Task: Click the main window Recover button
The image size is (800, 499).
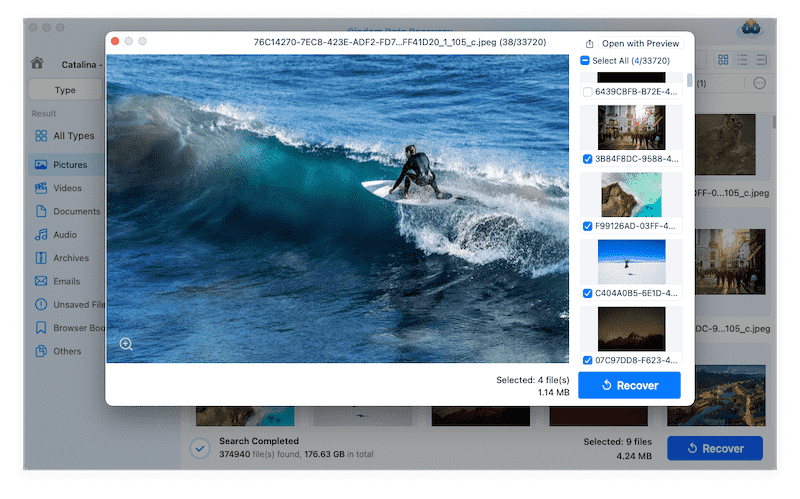Action: (714, 449)
